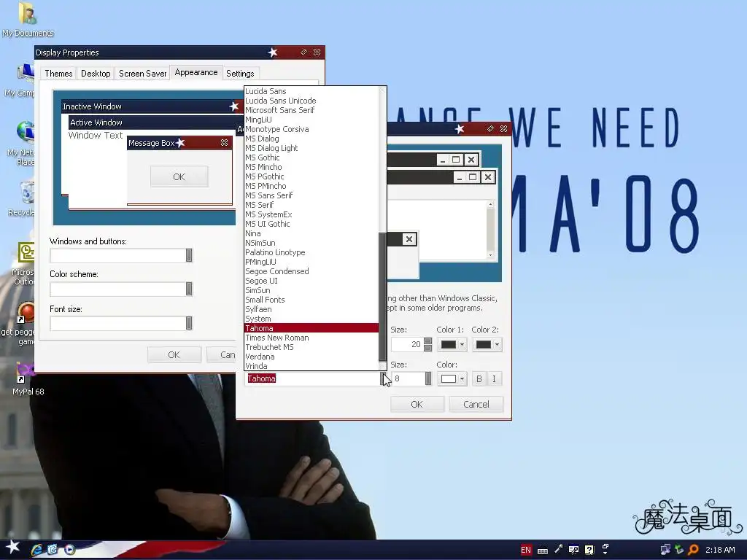Open the Color scheme dropdown

(189, 289)
